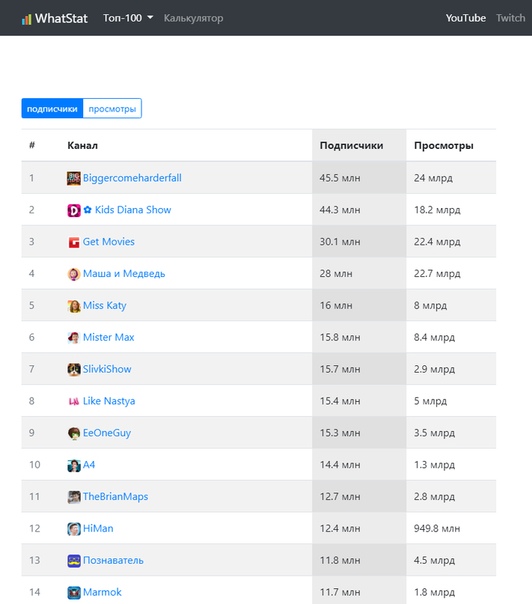532x604 pixels.
Task: Click the Подписчики column header
Action: pos(351,146)
